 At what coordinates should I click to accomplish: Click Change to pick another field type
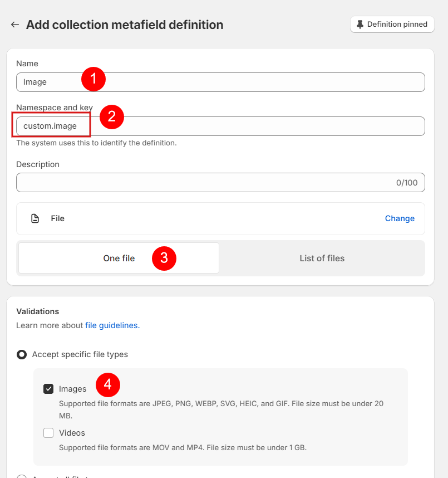(x=400, y=218)
